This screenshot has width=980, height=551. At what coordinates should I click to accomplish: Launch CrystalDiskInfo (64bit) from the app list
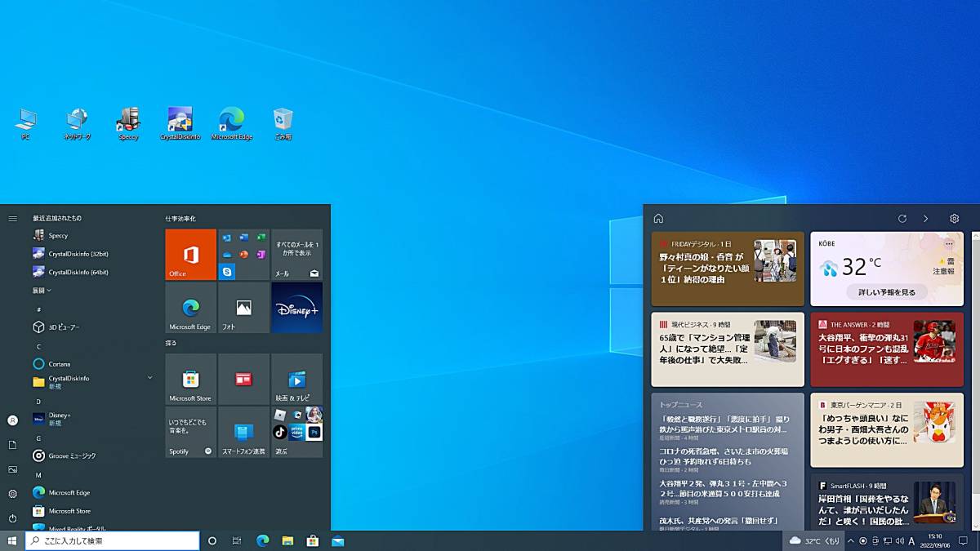click(94, 272)
